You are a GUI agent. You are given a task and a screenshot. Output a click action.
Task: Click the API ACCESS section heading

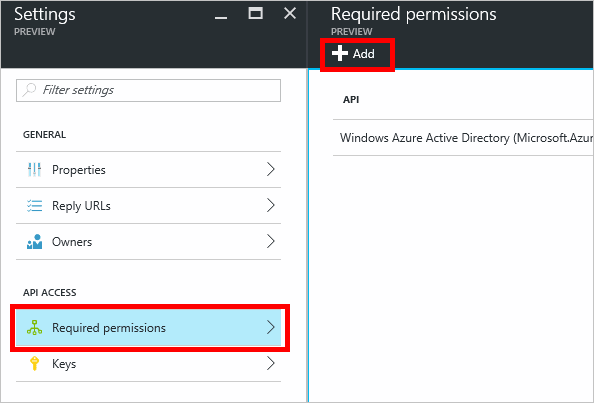(x=50, y=292)
